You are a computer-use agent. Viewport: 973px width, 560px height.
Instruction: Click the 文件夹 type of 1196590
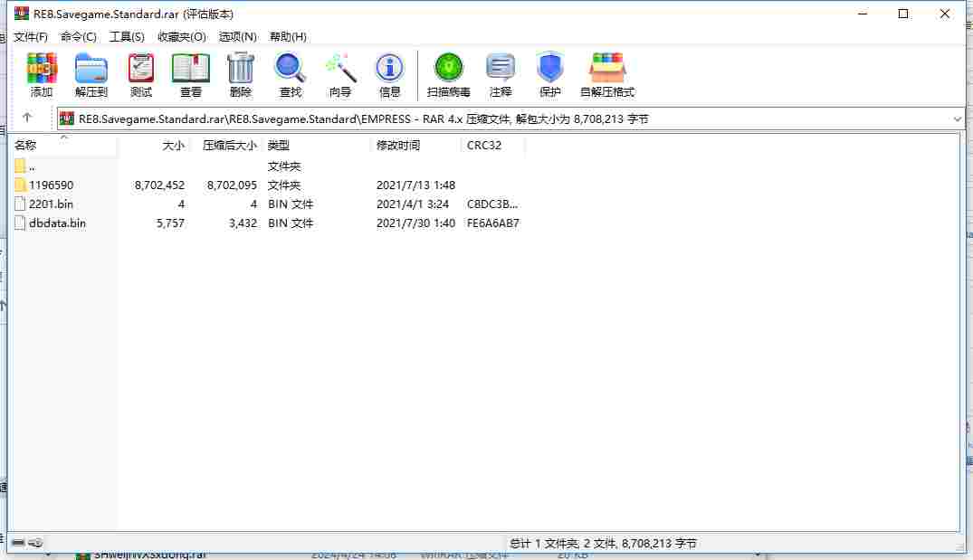coord(284,185)
